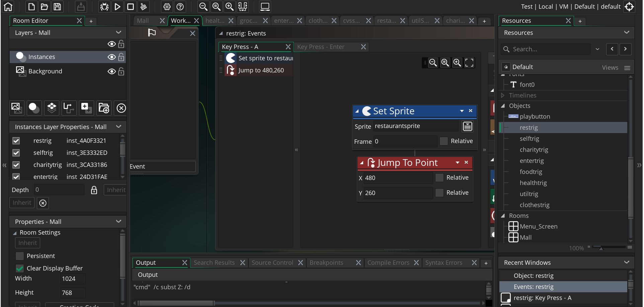
Task: Open the Compile Errors tab
Action: [388, 263]
